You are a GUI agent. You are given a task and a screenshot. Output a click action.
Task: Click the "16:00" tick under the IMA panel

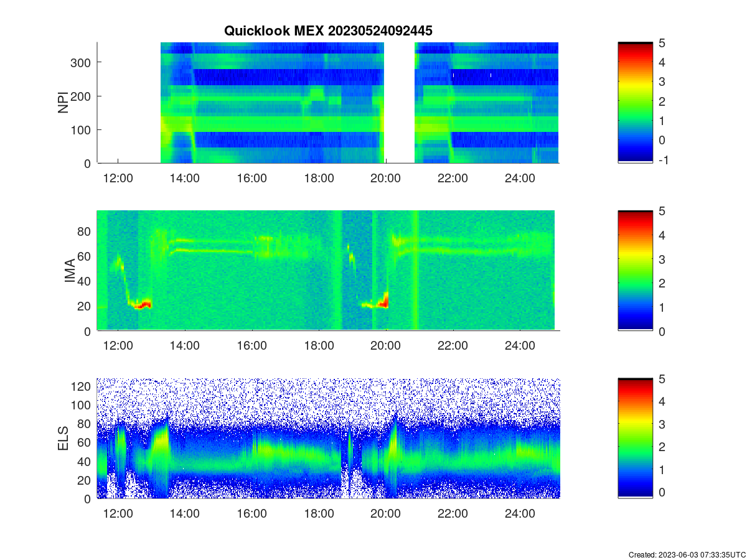coord(252,346)
